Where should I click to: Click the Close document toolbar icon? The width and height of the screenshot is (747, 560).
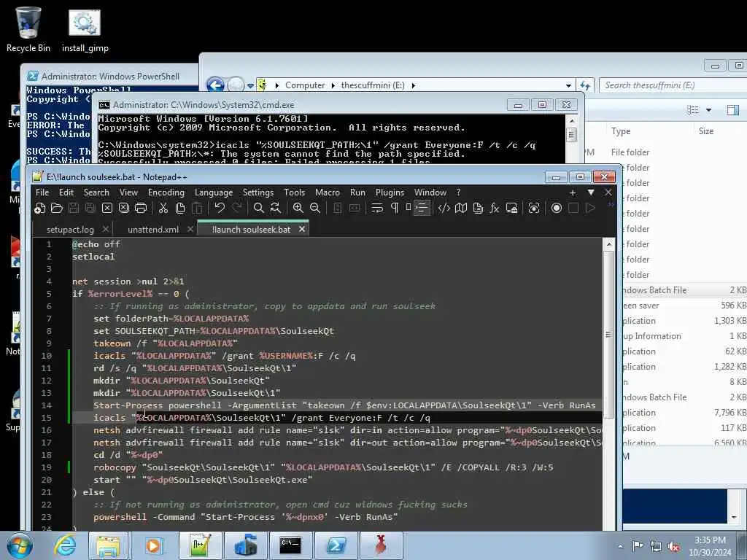click(x=107, y=208)
